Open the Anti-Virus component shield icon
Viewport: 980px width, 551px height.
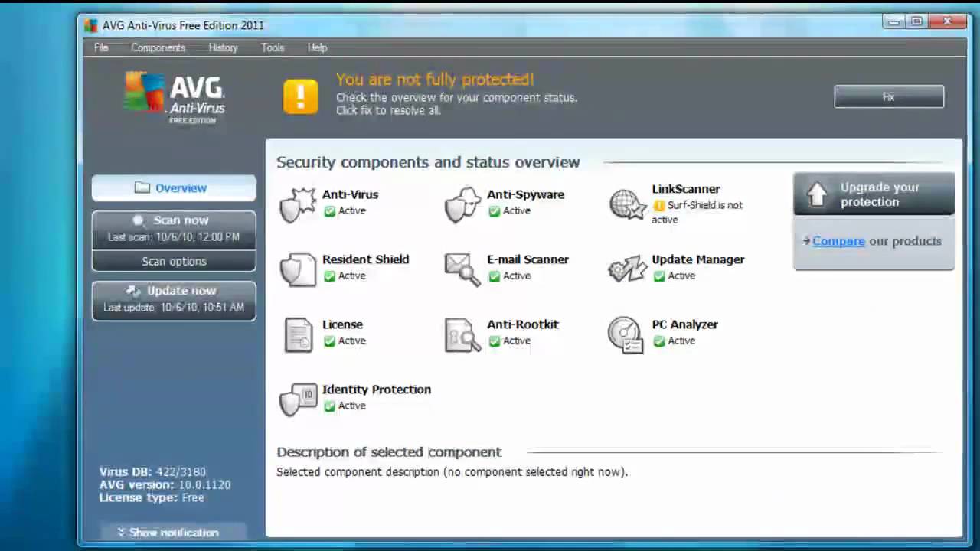pos(298,204)
